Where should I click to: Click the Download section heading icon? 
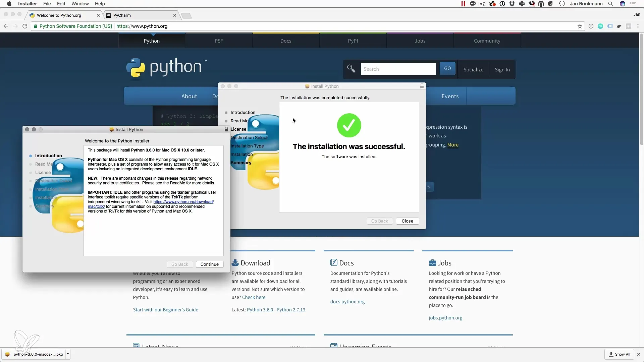pyautogui.click(x=235, y=262)
